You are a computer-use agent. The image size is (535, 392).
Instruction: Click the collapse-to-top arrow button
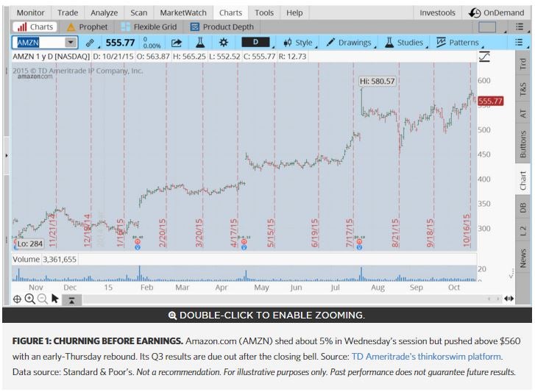tap(71, 300)
